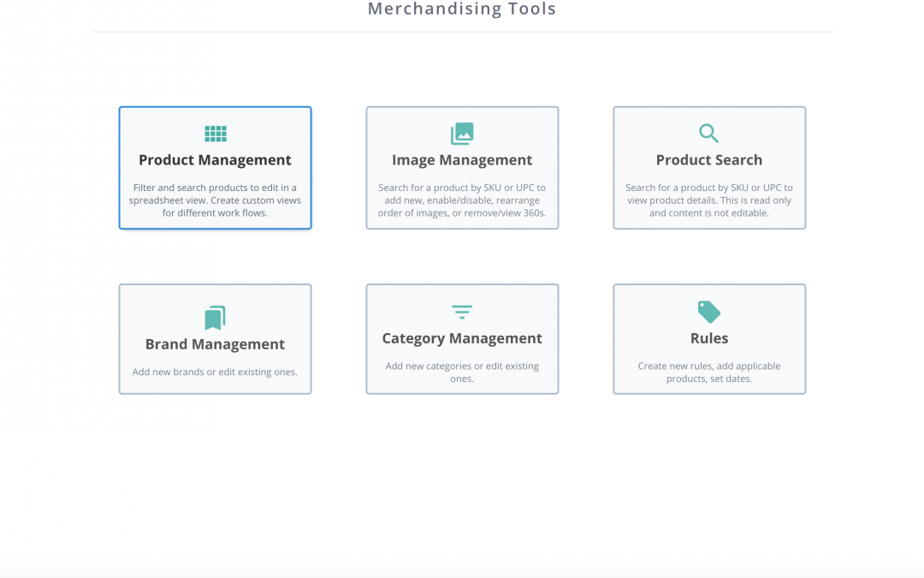Click the Rules card description about set dates

coord(708,371)
